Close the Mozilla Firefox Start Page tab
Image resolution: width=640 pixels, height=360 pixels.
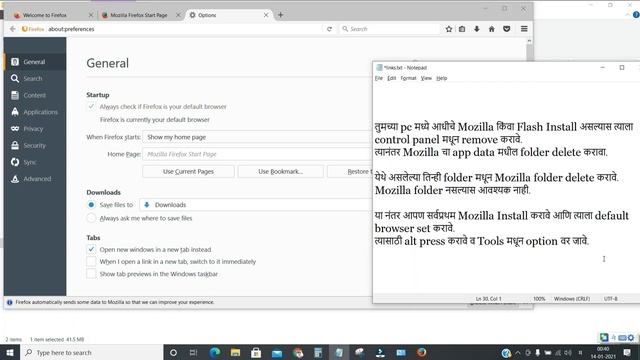click(x=178, y=15)
